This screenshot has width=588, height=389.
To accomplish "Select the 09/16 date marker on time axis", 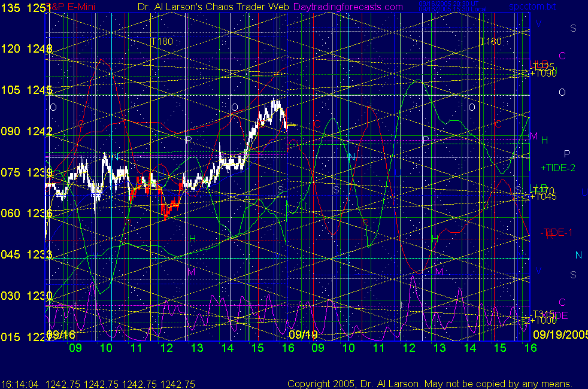I will (x=60, y=335).
